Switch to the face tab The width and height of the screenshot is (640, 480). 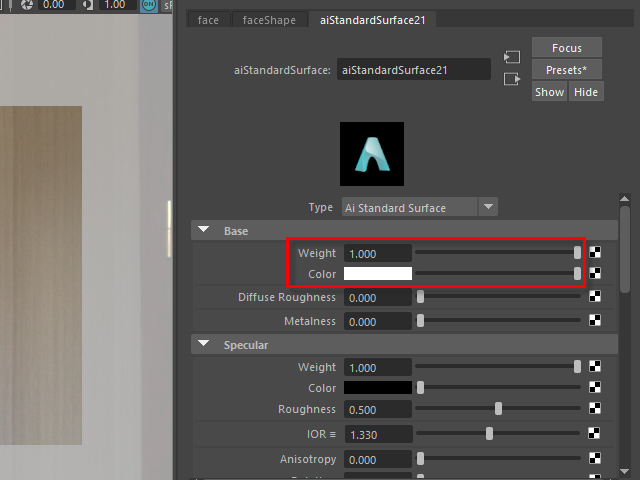(x=208, y=20)
